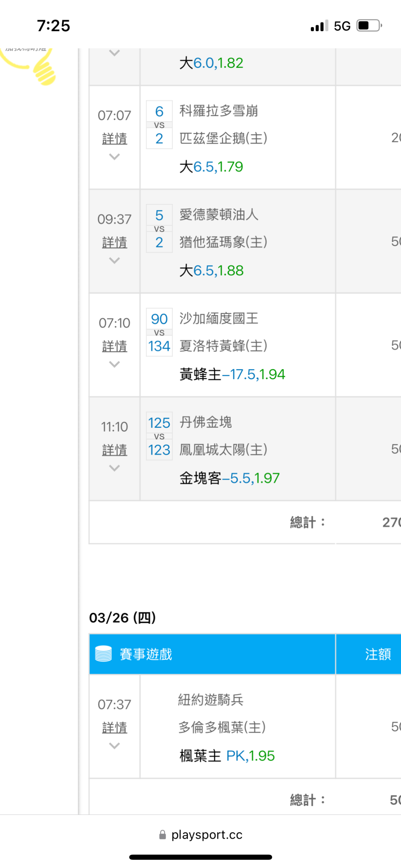Open 詳情 link for 07:07 game
Viewport: 401px width, 868px height.
pyautogui.click(x=114, y=139)
